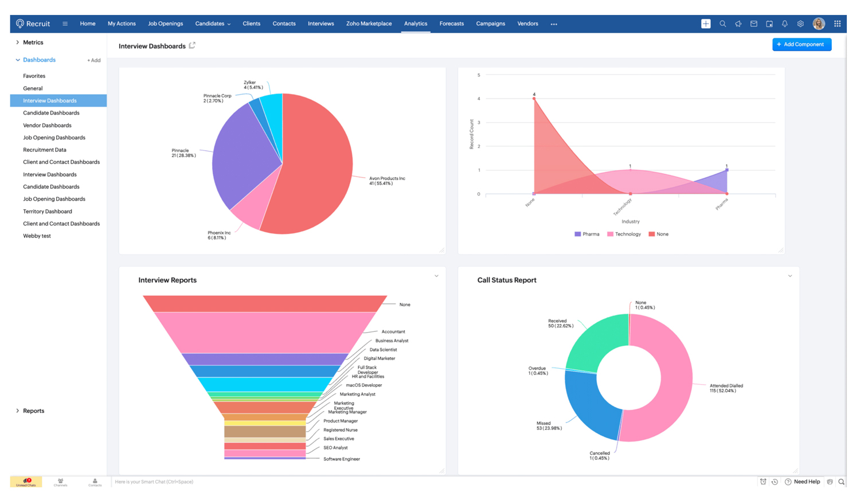The height and width of the screenshot is (504, 860).
Task: Click the Add Component button
Action: click(x=802, y=44)
